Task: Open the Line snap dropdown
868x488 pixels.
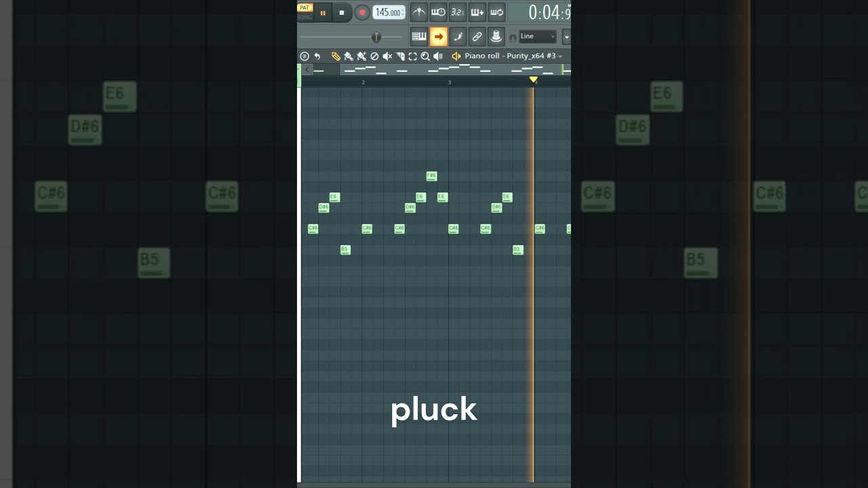Action: (x=538, y=37)
